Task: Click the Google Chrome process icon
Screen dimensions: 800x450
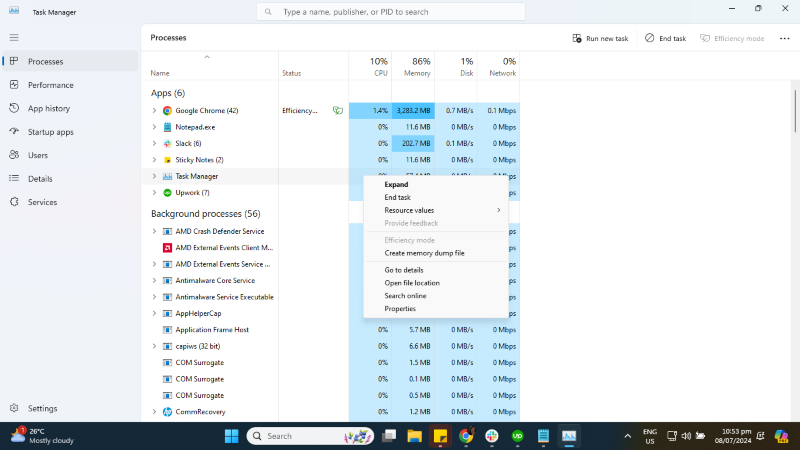Action: coord(167,111)
